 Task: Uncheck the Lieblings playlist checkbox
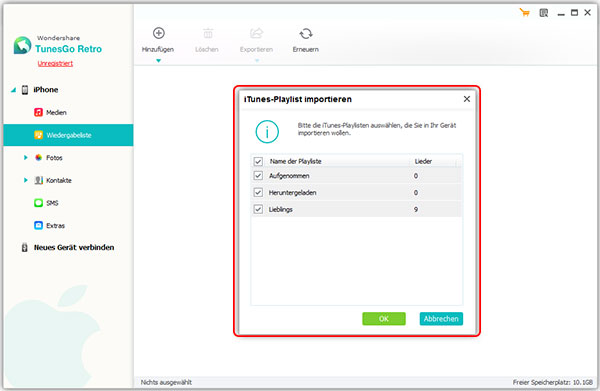(258, 209)
